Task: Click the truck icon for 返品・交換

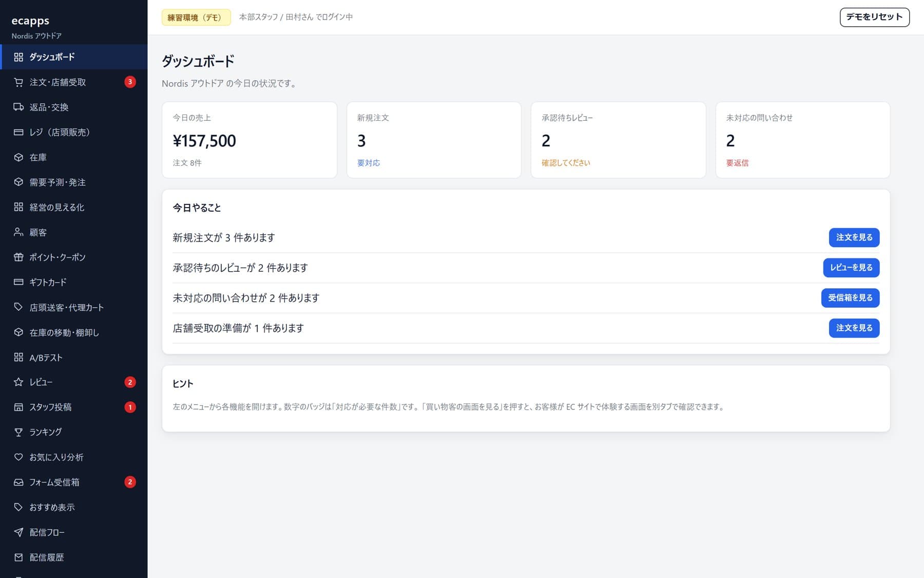Action: [x=18, y=107]
